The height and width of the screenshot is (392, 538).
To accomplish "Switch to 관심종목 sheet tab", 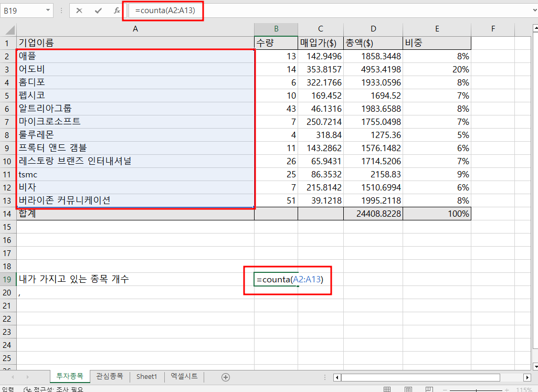I will point(110,376).
